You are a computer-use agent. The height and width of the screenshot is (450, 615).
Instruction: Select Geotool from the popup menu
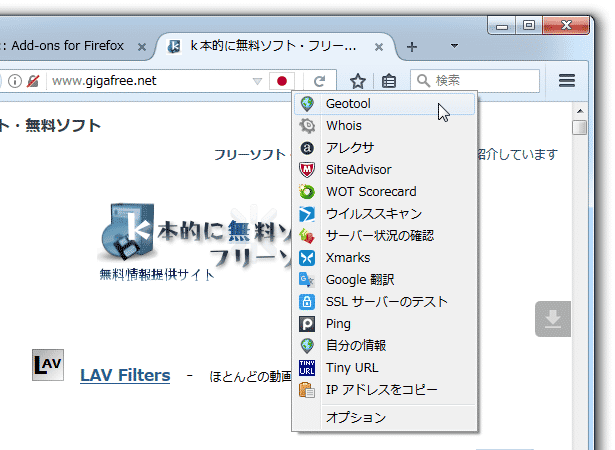click(384, 104)
